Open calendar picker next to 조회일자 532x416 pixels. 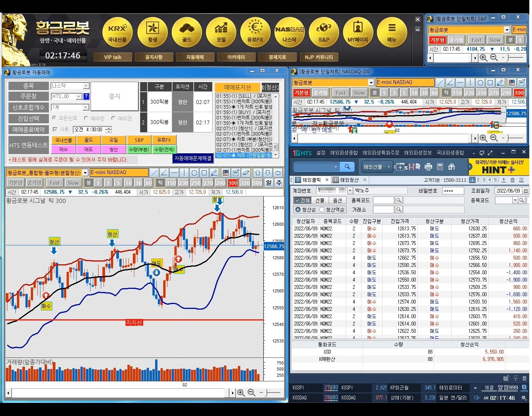525,191
